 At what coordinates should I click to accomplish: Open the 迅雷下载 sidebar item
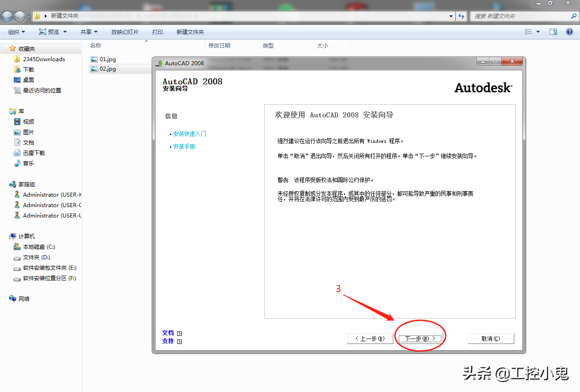(x=34, y=153)
